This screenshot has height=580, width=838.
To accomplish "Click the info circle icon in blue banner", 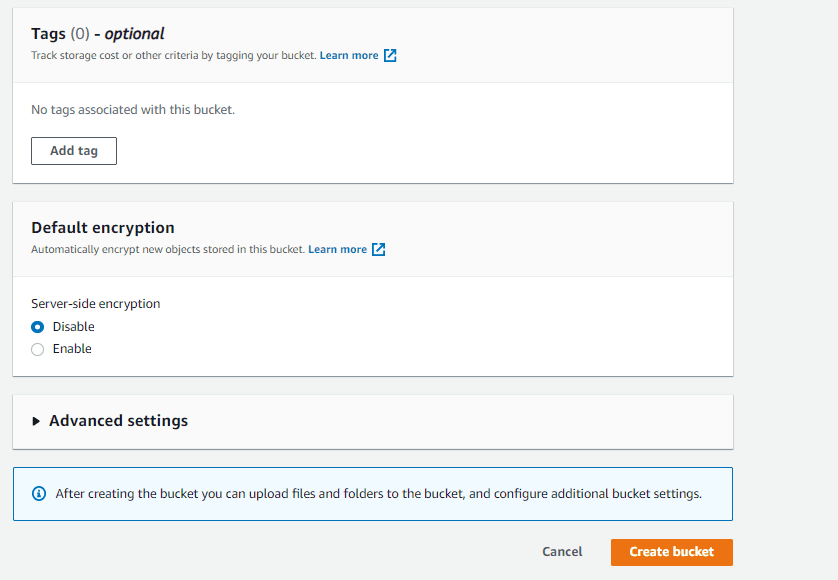I will click(39, 493).
